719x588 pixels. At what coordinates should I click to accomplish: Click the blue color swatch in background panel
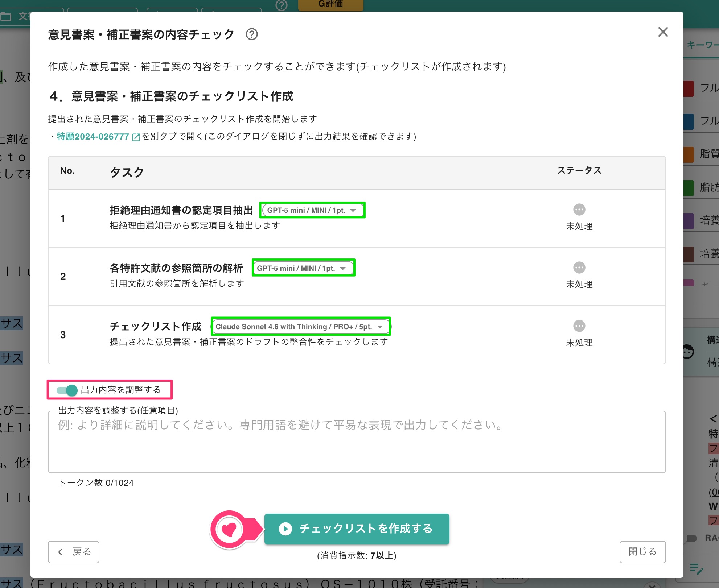click(x=689, y=121)
